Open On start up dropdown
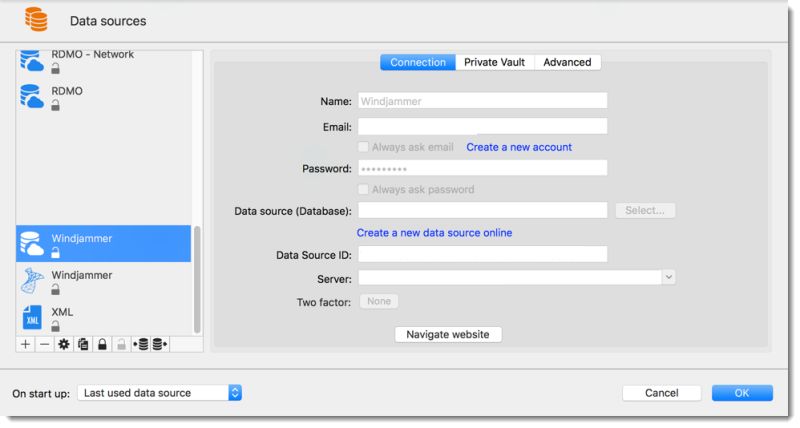 click(160, 393)
